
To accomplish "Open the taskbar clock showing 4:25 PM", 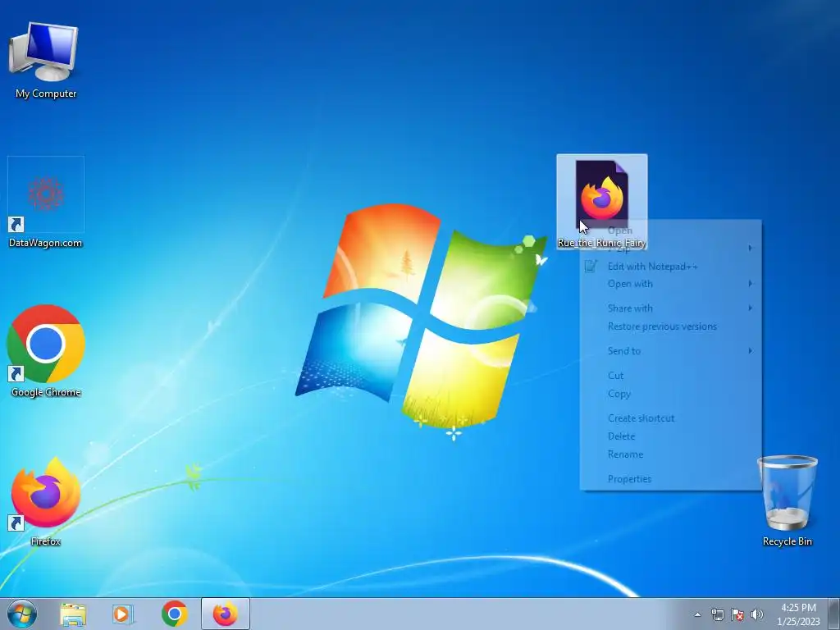I will [798, 614].
